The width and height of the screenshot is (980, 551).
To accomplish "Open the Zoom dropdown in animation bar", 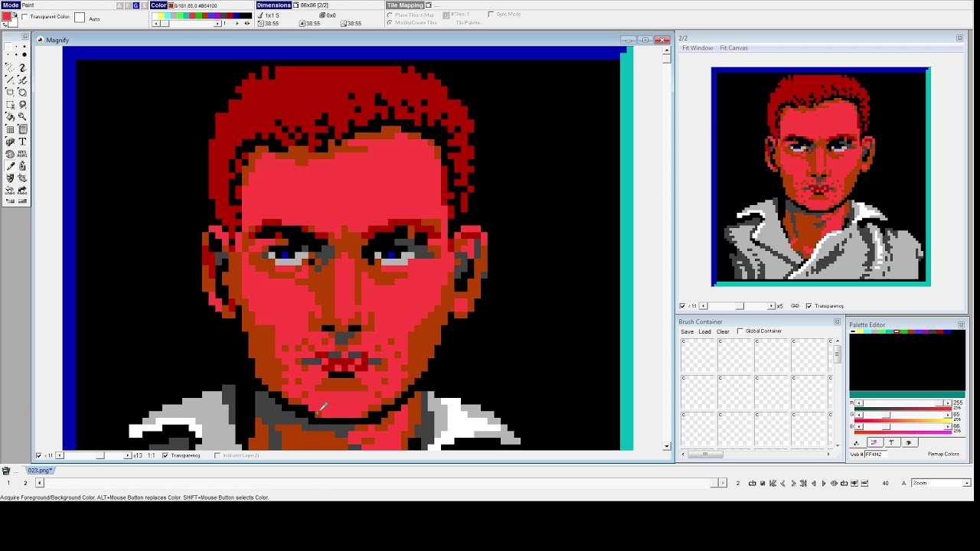I will click(x=966, y=483).
